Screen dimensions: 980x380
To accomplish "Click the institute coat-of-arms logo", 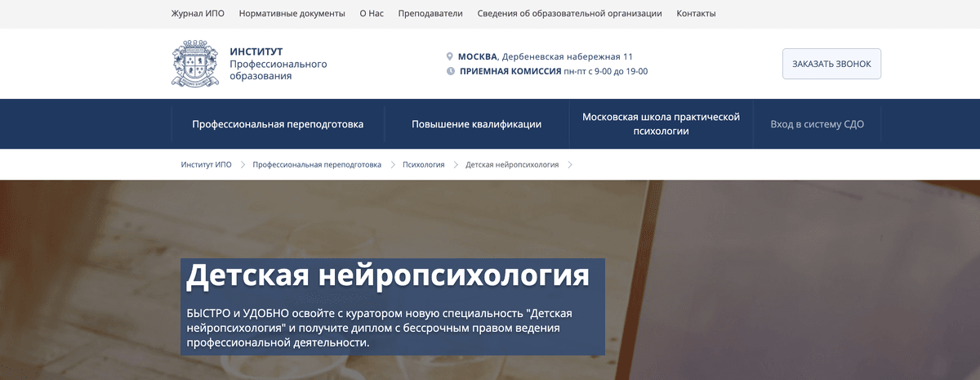I will tap(195, 64).
